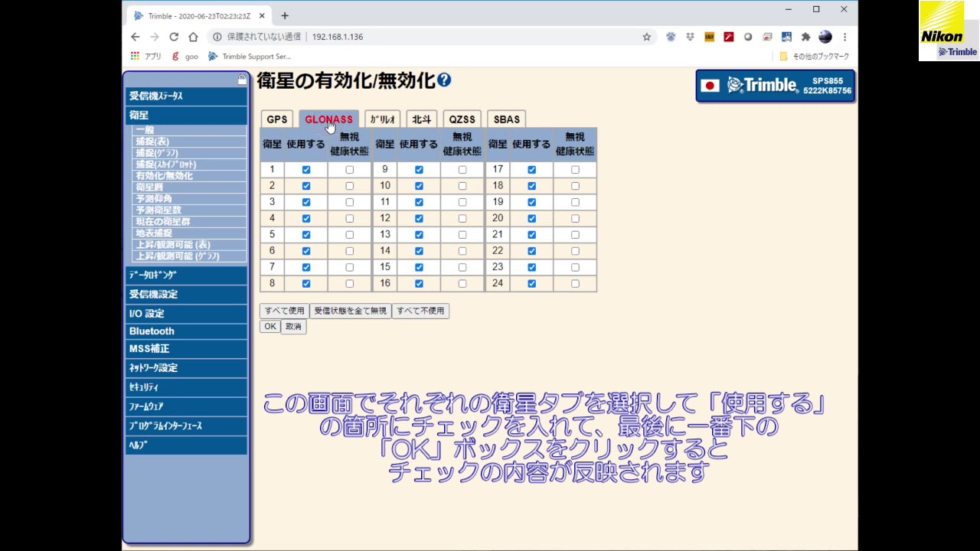Image resolution: width=980 pixels, height=551 pixels.
Task: Reload the current page
Action: point(174,37)
